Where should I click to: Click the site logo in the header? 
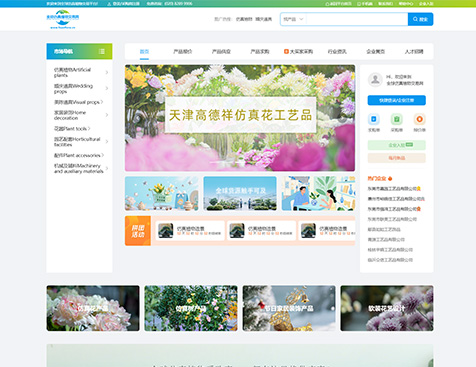tap(63, 19)
